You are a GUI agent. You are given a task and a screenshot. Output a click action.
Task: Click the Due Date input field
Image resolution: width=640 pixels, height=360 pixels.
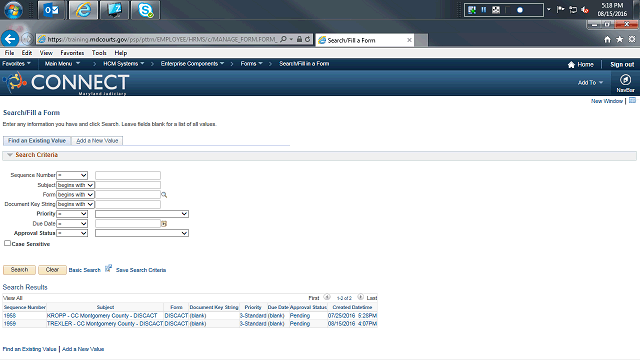[x=128, y=224]
